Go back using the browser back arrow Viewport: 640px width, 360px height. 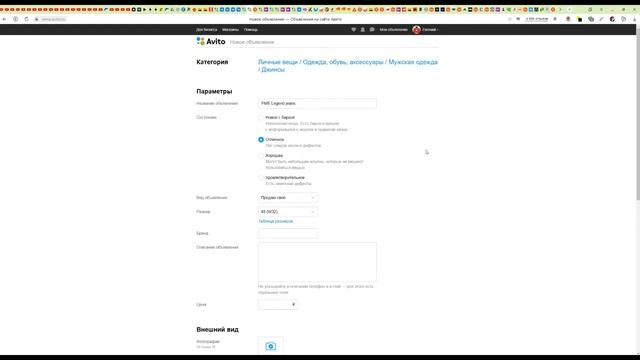(4, 19)
